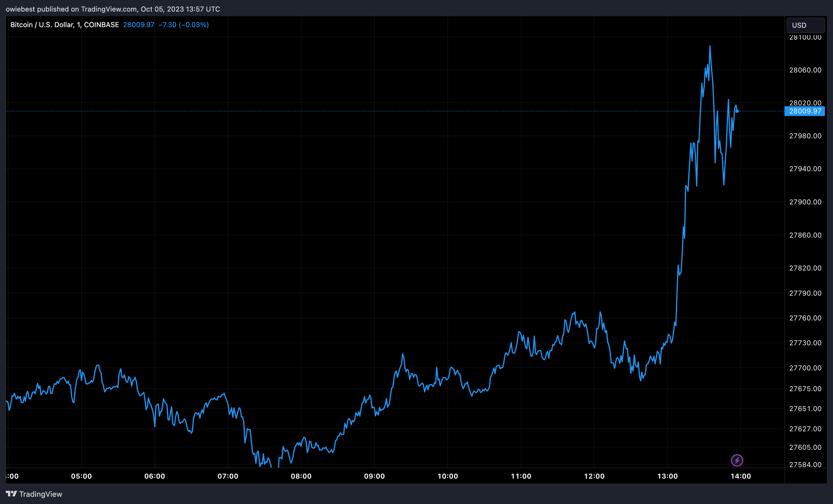Click the header price value 28009.97

click(139, 25)
